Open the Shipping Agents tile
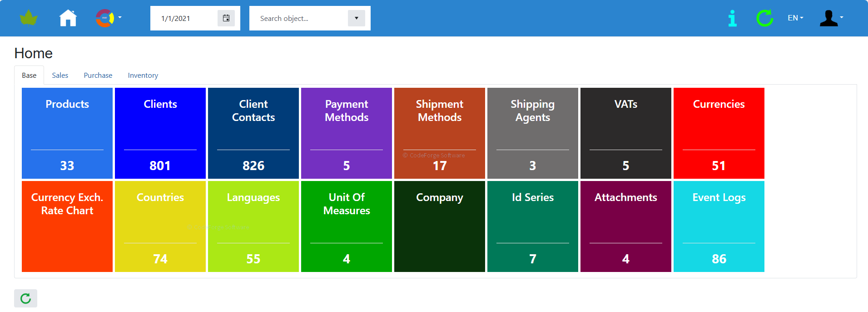The width and height of the screenshot is (868, 312). point(532,133)
